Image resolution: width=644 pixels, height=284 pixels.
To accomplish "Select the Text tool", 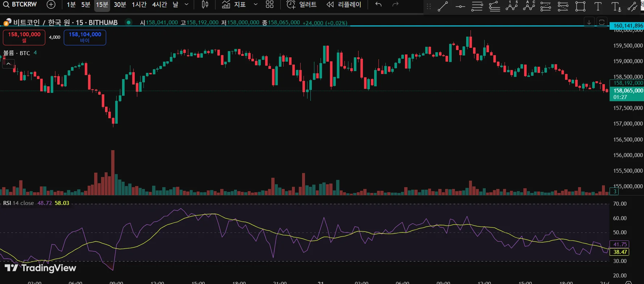I will point(598,6).
